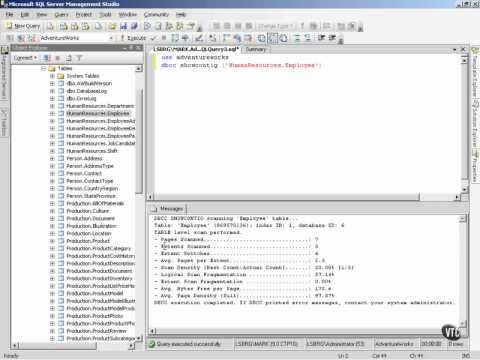The width and height of the screenshot is (480, 360).
Task: Select the dbo.ErrorLog table
Action: point(81,99)
